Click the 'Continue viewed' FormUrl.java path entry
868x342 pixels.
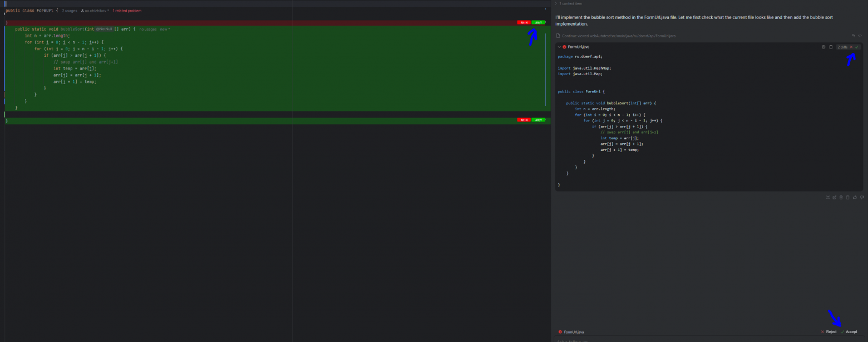[619, 36]
